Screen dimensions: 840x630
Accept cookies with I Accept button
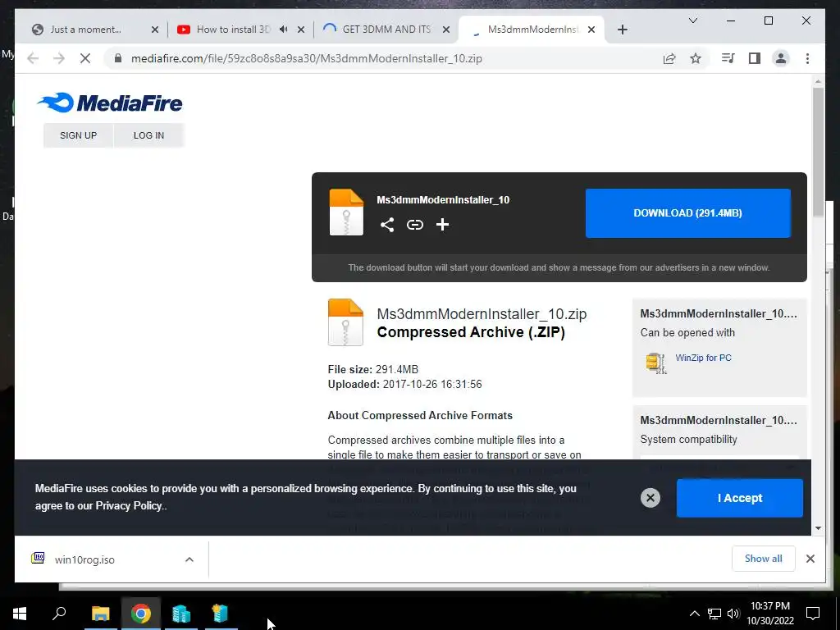739,498
